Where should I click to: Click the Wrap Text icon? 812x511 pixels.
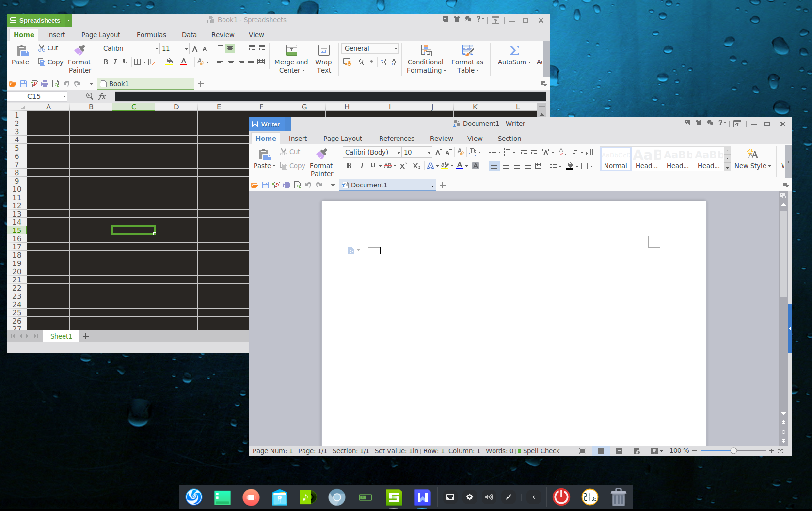point(323,50)
